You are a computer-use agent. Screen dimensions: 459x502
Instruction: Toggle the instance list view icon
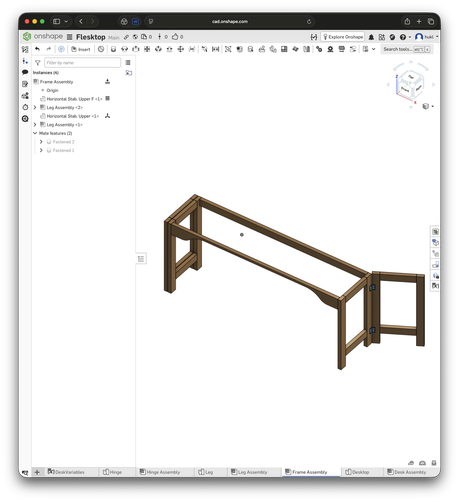point(128,63)
